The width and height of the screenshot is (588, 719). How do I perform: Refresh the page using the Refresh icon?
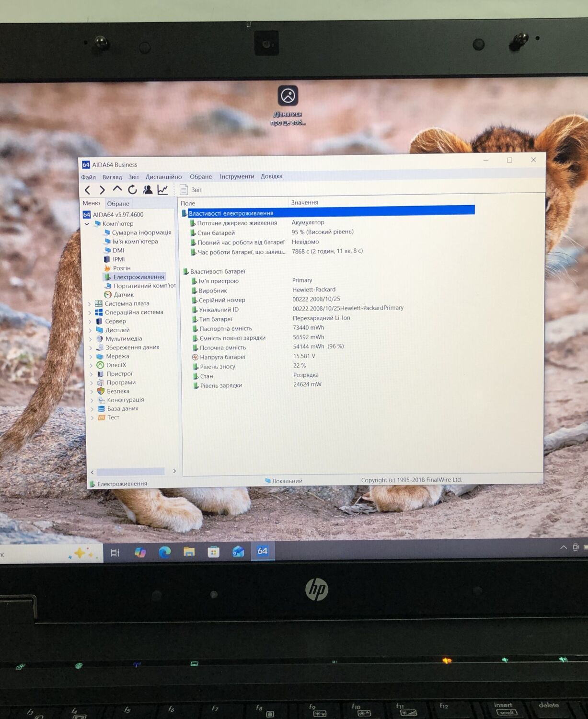[132, 190]
